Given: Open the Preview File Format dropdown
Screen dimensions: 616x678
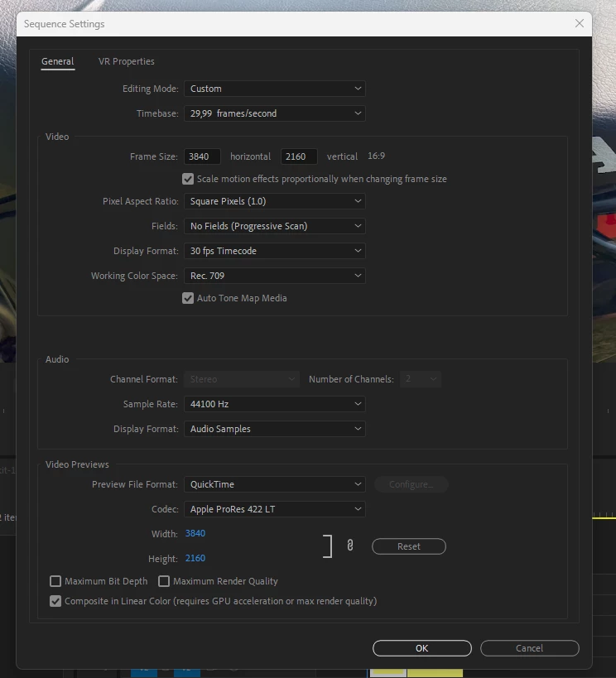Looking at the screenshot, I should pos(275,484).
